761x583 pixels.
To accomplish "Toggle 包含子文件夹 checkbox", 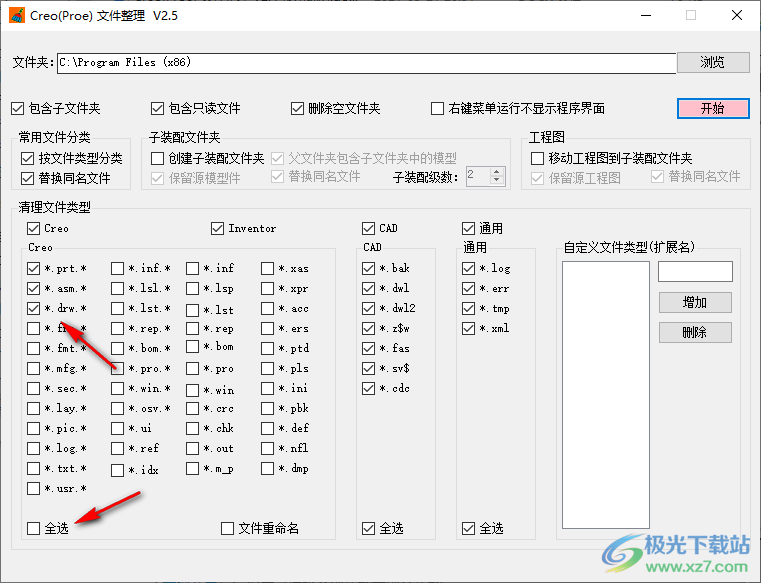I will 17,108.
